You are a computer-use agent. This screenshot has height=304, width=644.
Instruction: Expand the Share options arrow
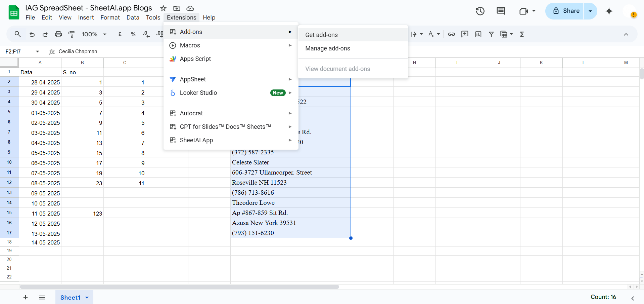(x=590, y=11)
